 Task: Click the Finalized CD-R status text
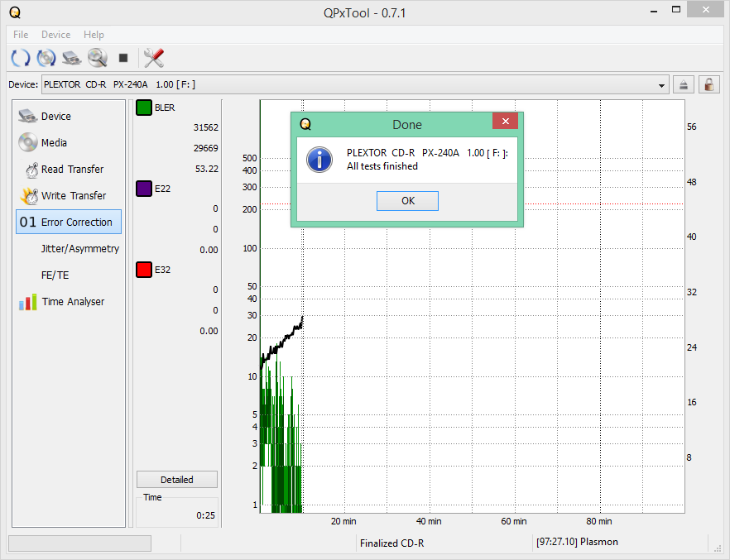(x=392, y=543)
